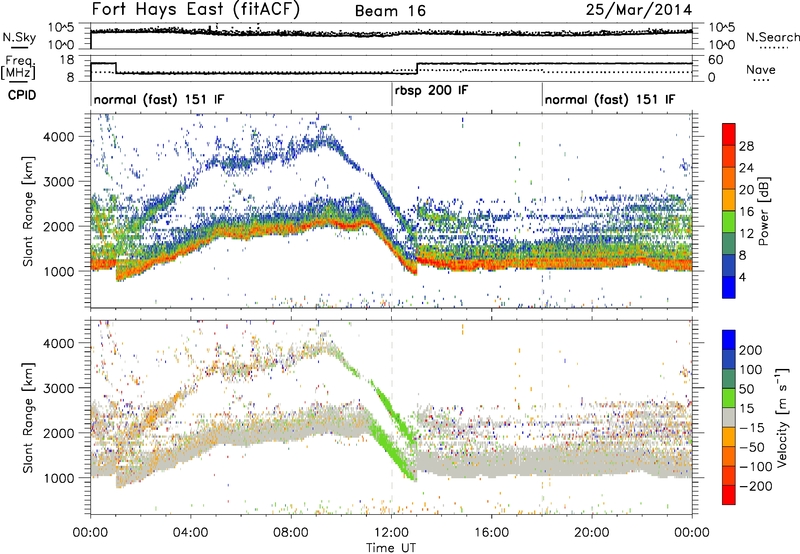
Task: Click the '3000' tick of the velocity panel
Action: click(x=59, y=388)
